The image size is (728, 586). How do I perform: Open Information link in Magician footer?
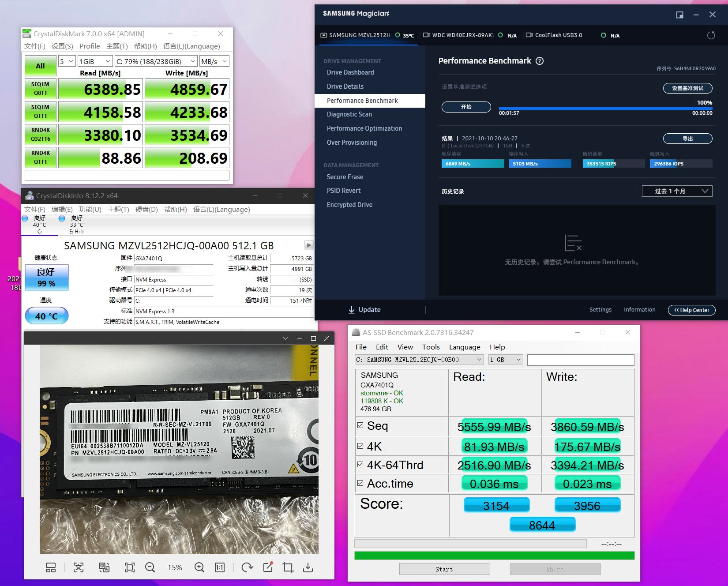(x=640, y=310)
